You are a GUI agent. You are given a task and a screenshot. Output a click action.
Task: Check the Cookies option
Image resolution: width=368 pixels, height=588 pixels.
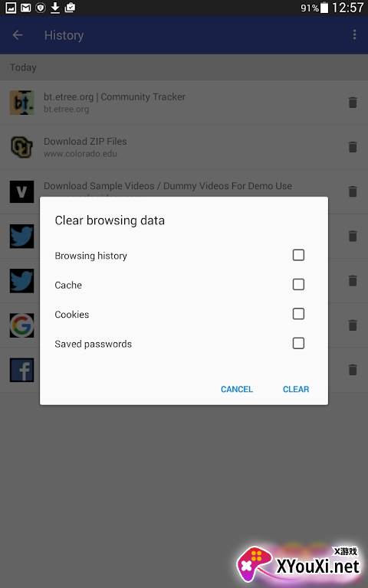pyautogui.click(x=298, y=313)
